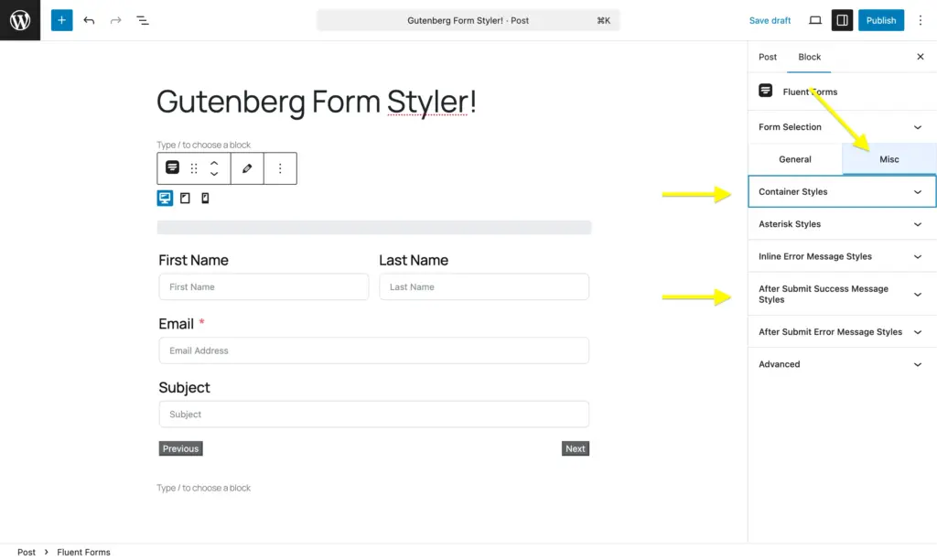
Task: Click the Redo arrow icon
Action: [114, 20]
